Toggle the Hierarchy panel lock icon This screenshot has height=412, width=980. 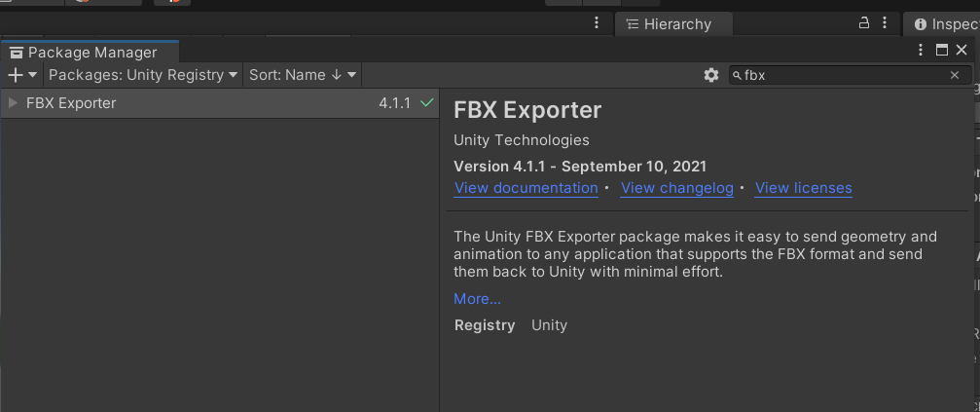pos(863,23)
